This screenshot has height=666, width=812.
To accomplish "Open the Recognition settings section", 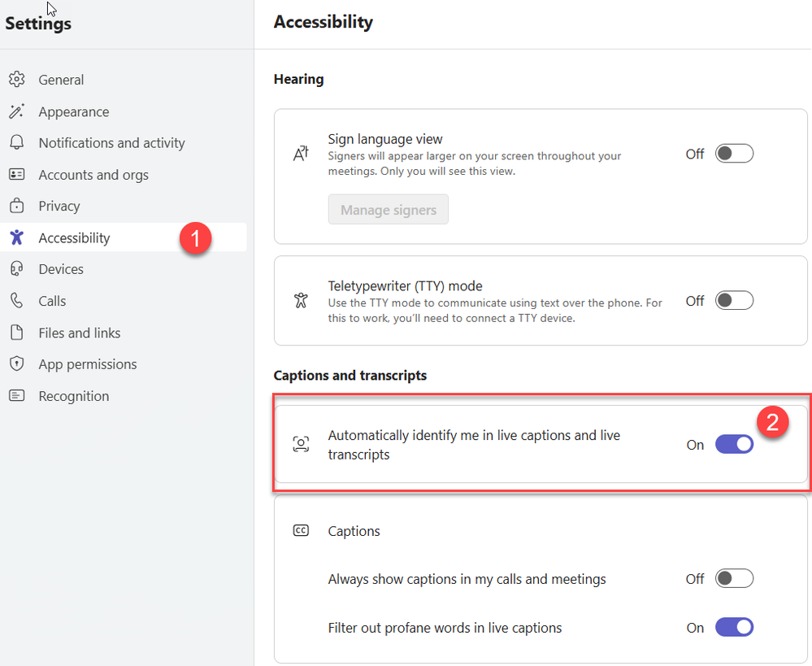I will (x=73, y=396).
